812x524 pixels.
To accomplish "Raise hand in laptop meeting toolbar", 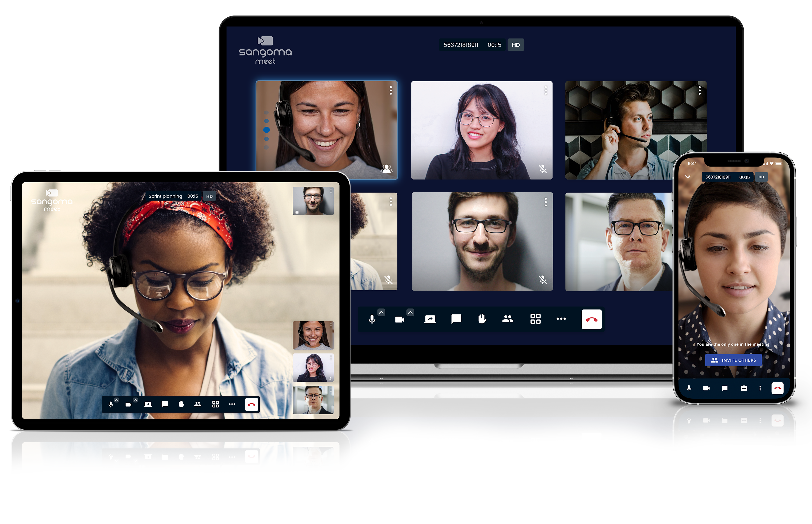I will [482, 319].
